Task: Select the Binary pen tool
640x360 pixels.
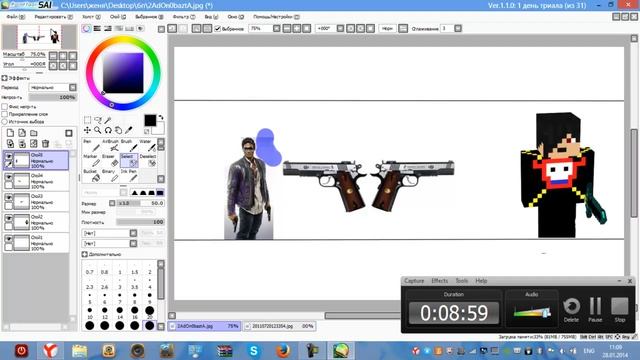Action: point(110,176)
